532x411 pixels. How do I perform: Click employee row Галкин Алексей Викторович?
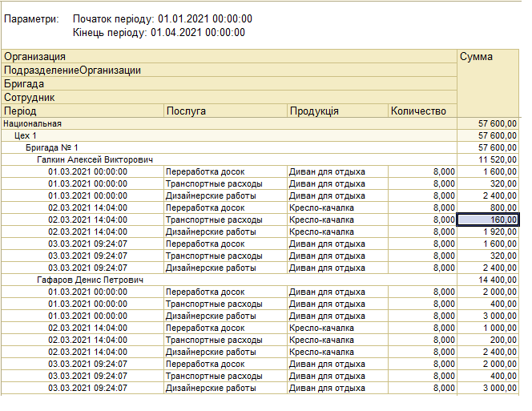229,159
